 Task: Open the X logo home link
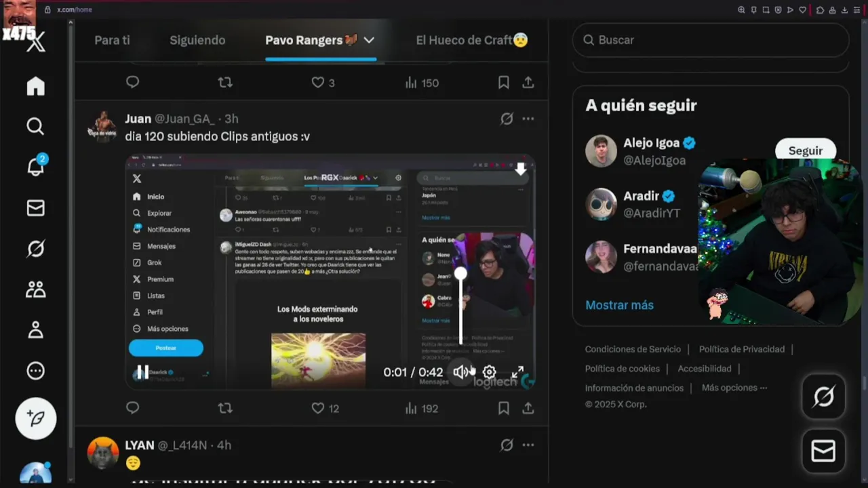click(36, 43)
